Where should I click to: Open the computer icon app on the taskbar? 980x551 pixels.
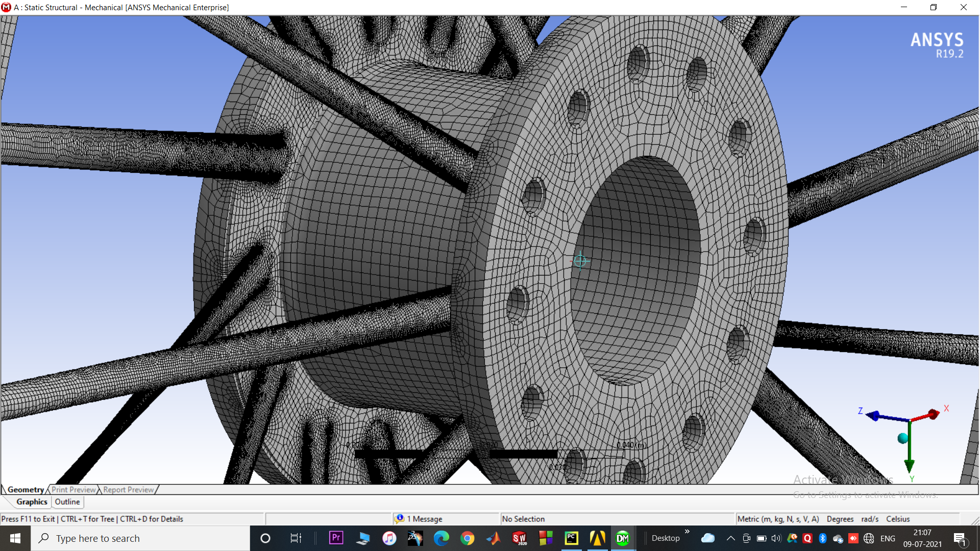pos(363,538)
